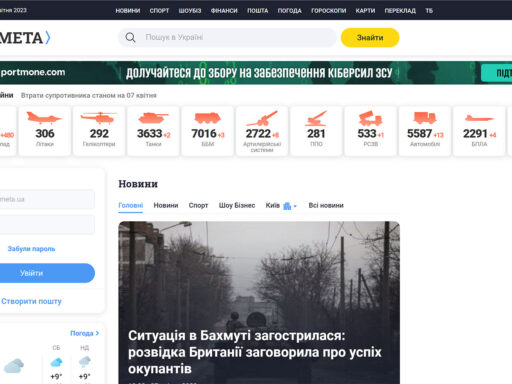512x384 pixels.
Task: Click the air defense icon above 281
Action: 316,118
